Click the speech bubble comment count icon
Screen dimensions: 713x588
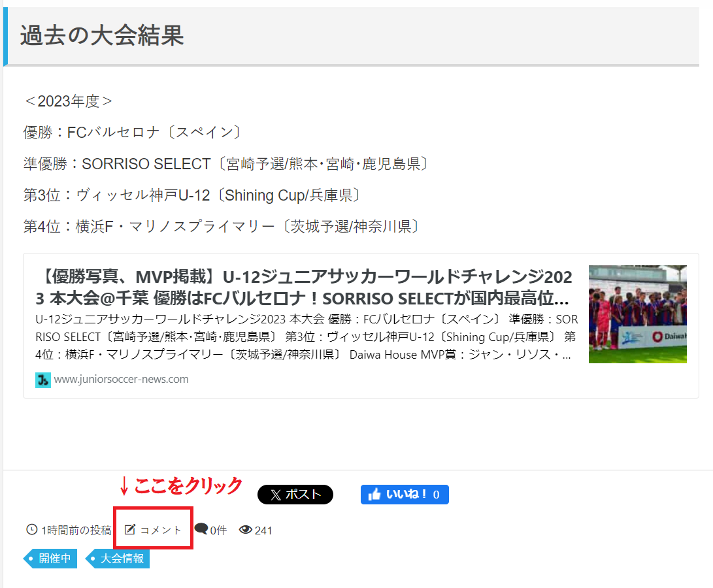pyautogui.click(x=201, y=529)
